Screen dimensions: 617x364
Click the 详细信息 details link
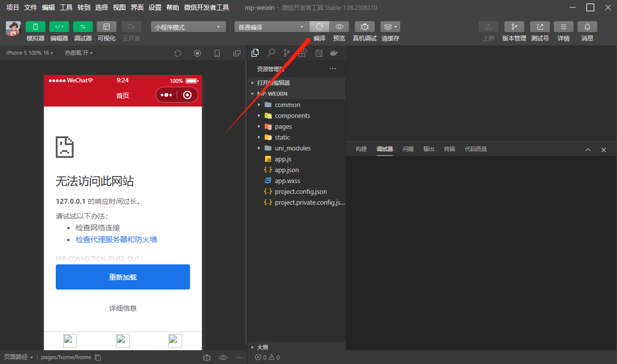coord(123,308)
